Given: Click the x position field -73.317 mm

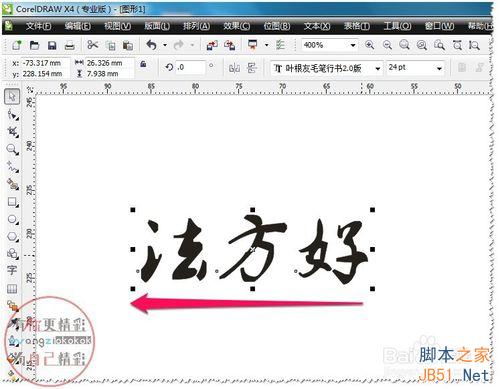Looking at the screenshot, I should (45, 63).
